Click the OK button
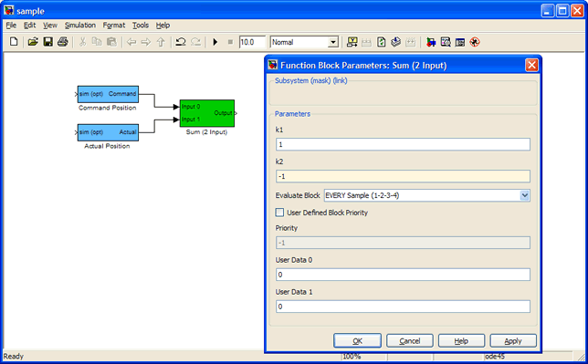588x364 pixels. click(357, 341)
